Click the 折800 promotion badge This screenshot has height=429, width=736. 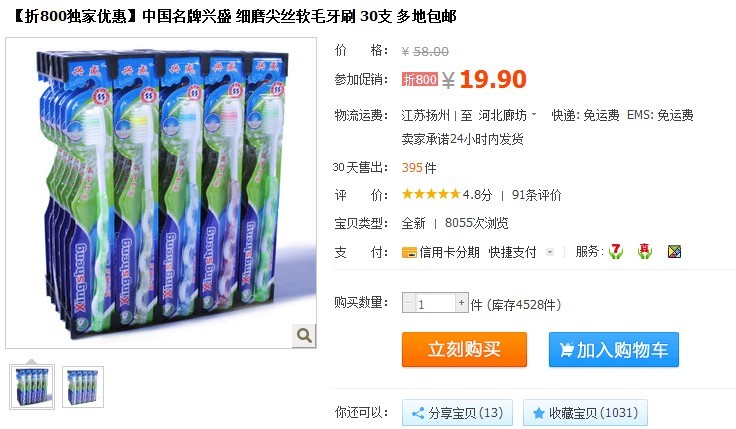click(x=420, y=79)
